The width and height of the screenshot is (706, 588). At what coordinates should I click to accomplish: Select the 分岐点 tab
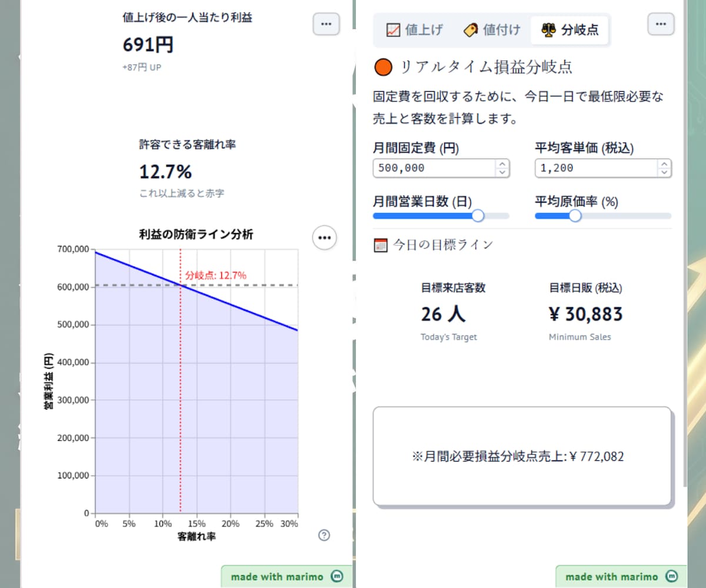[x=570, y=29]
